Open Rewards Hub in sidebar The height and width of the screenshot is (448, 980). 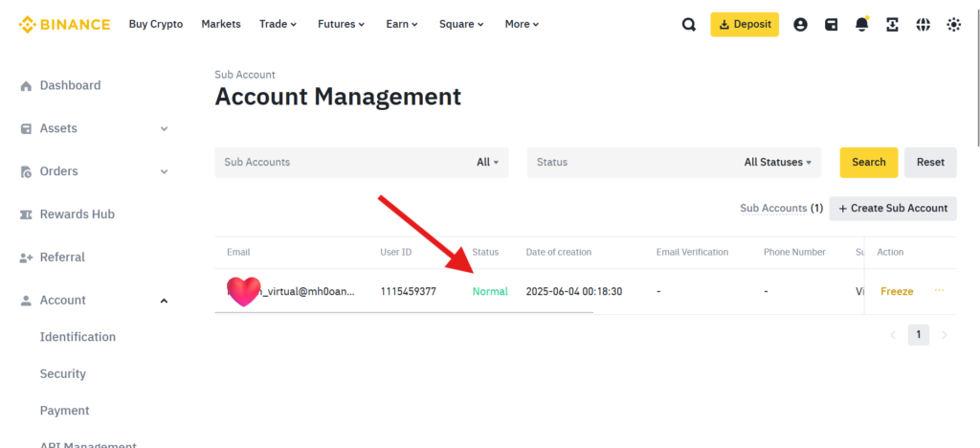(77, 214)
